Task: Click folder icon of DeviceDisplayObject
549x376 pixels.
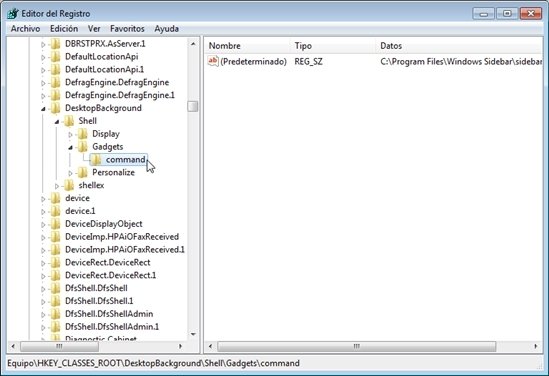Action: point(55,224)
